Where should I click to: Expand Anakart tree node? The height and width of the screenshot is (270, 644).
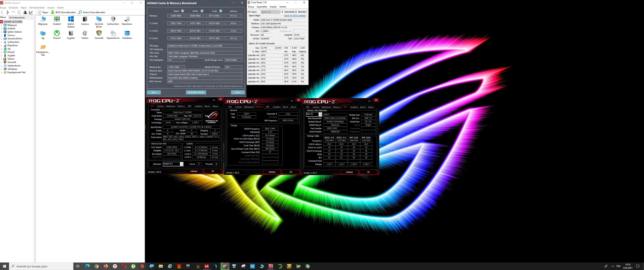(1, 28)
